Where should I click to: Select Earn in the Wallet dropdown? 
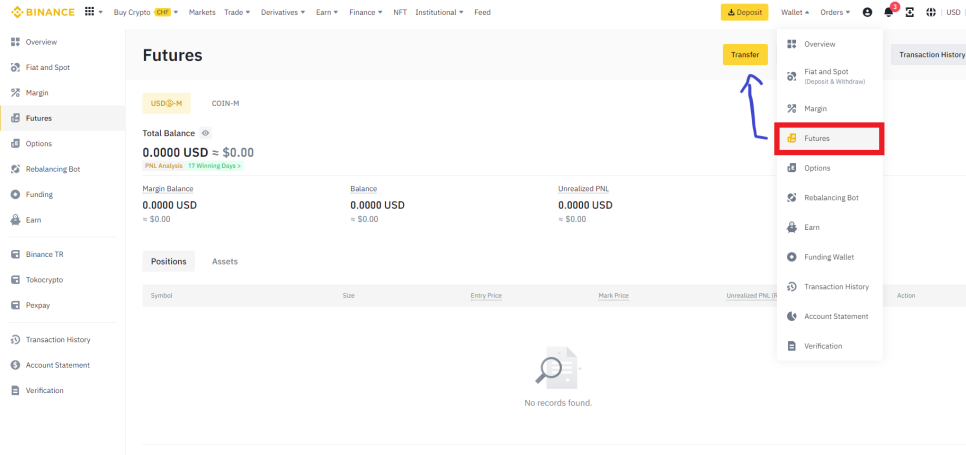pyautogui.click(x=829, y=227)
